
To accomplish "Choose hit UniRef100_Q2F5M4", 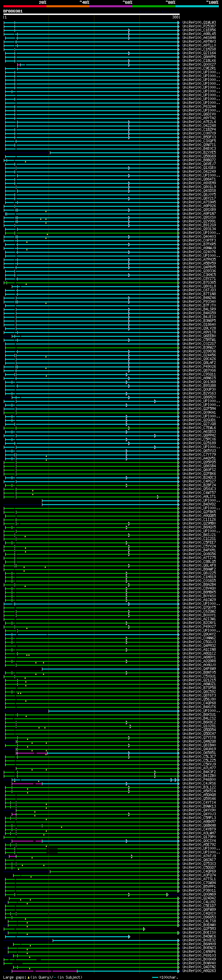I will click(x=199, y=408).
